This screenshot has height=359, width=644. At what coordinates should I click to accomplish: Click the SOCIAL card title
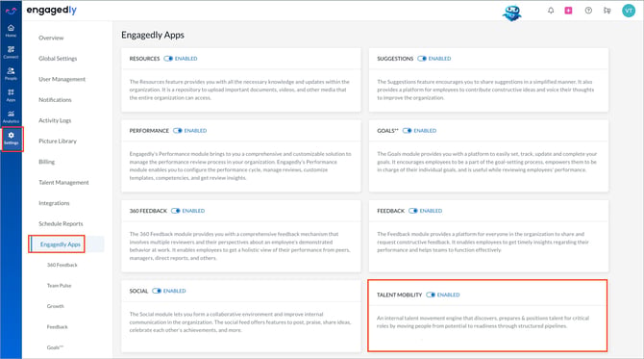pos(138,291)
